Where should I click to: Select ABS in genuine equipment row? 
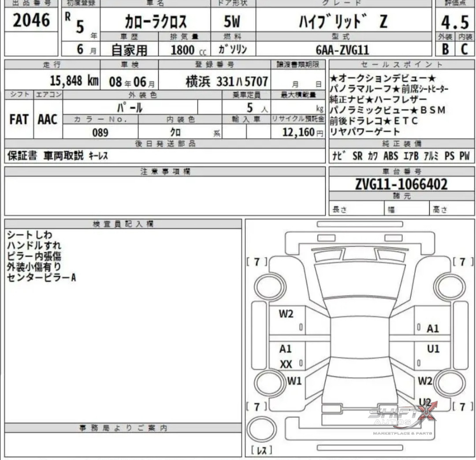pyautogui.click(x=390, y=156)
